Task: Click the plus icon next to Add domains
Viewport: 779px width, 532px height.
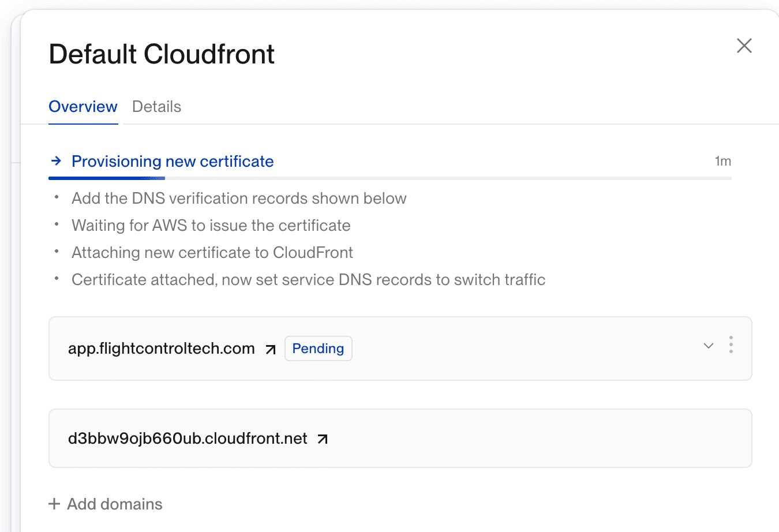Action: click(54, 504)
